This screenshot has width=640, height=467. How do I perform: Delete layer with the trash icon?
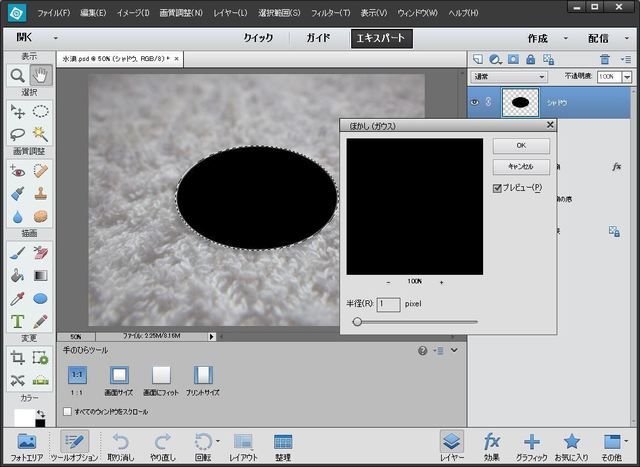tap(604, 59)
